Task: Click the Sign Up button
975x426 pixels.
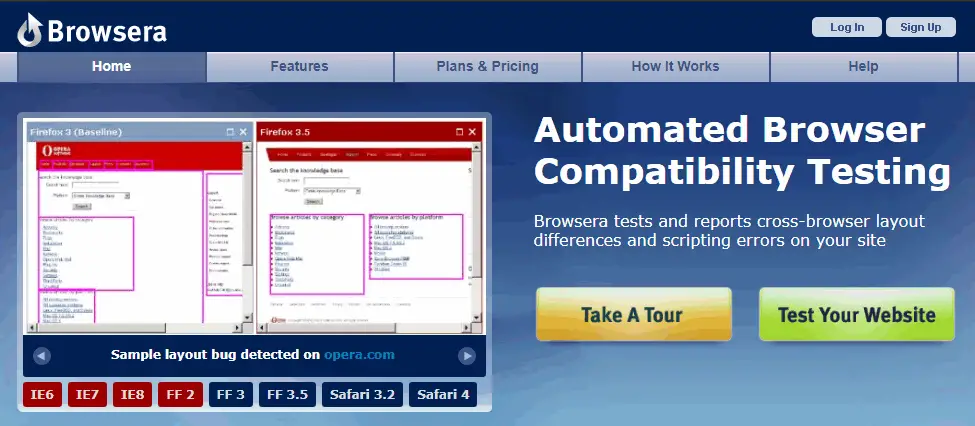Action: pyautogui.click(x=920, y=27)
